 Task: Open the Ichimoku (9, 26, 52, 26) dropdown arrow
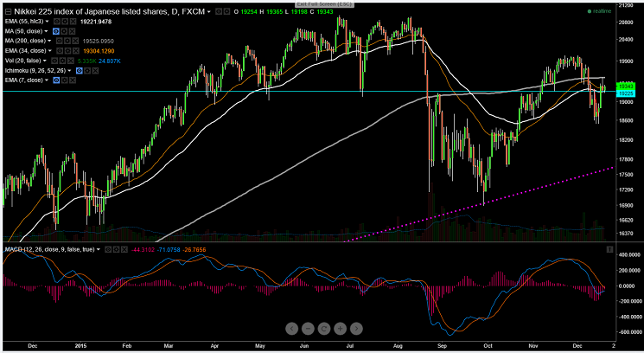point(69,71)
